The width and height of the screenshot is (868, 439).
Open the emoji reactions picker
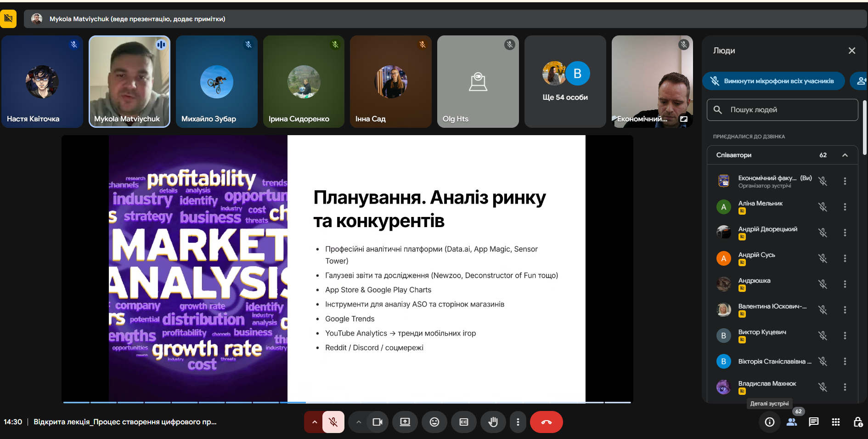coord(434,422)
